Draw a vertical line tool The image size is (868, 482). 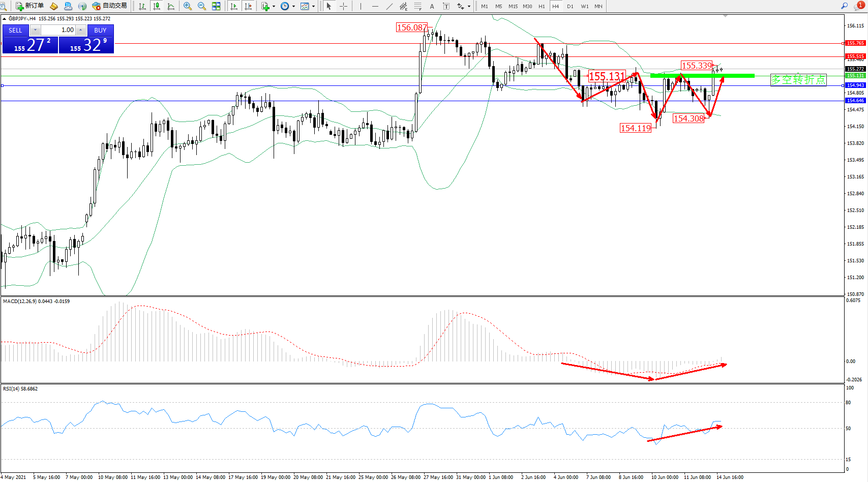pos(361,6)
